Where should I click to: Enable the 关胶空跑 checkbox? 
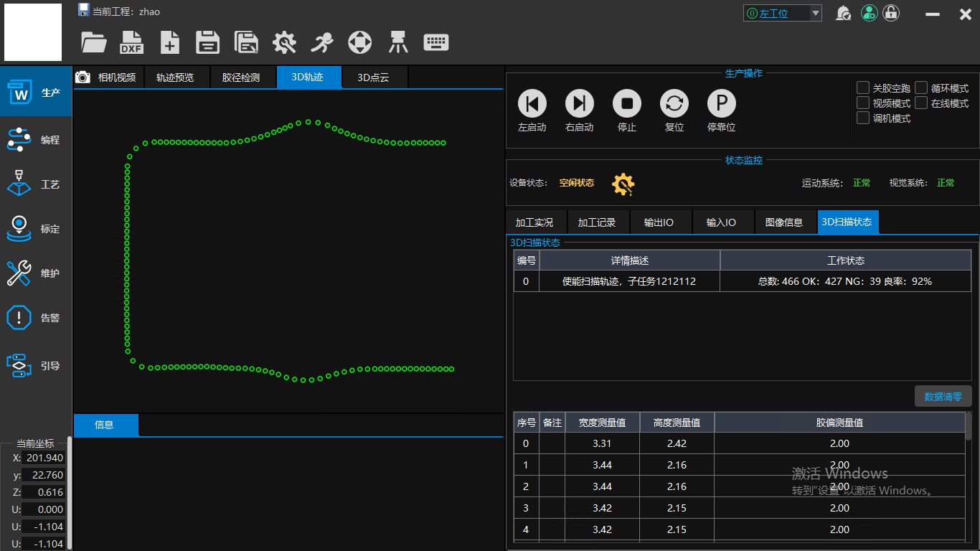pos(863,88)
